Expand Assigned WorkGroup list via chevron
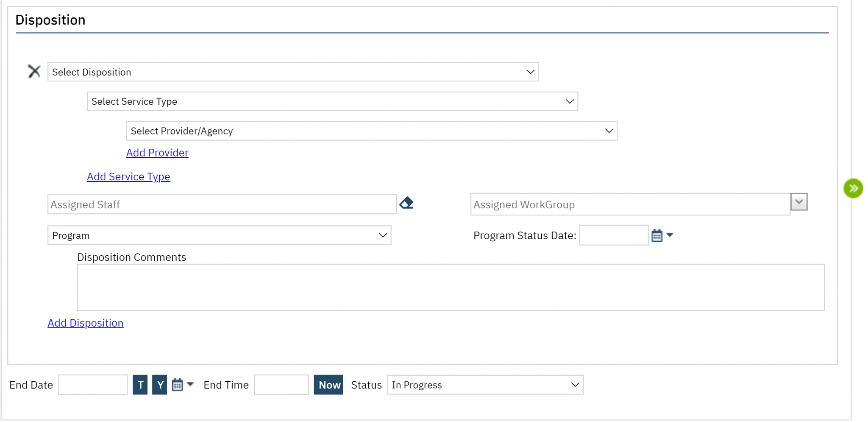 click(799, 202)
